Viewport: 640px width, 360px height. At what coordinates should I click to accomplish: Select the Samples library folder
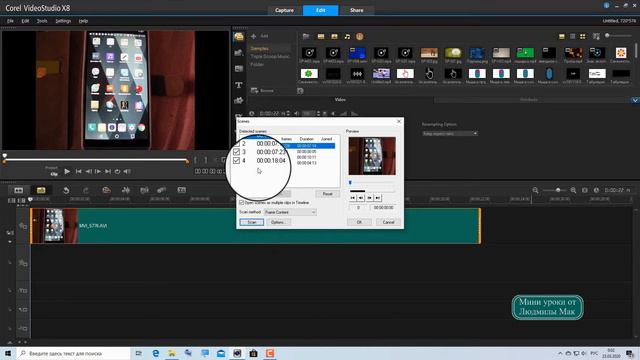(x=260, y=49)
